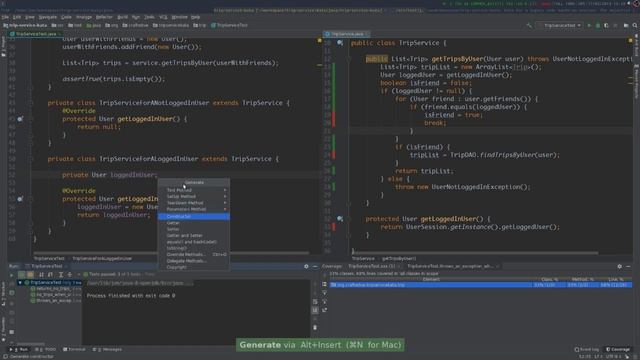Open Coverage tool window button at bottom right
This screenshot has height=360, width=640.
point(618,349)
